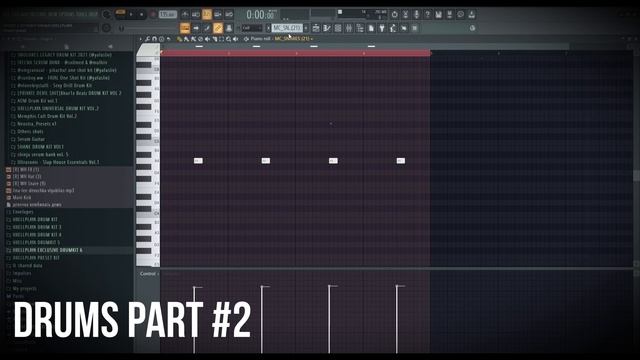640x360 pixels.
Task: Select the second snare note in piano roll
Action: tap(266, 161)
